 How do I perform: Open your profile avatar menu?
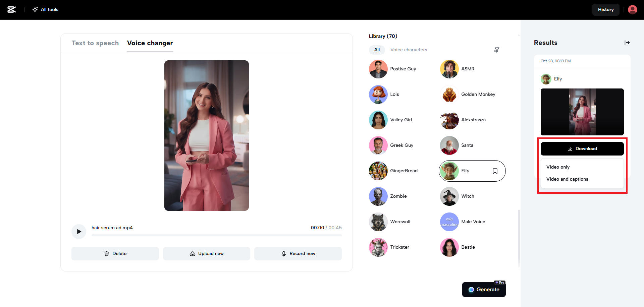pyautogui.click(x=632, y=9)
